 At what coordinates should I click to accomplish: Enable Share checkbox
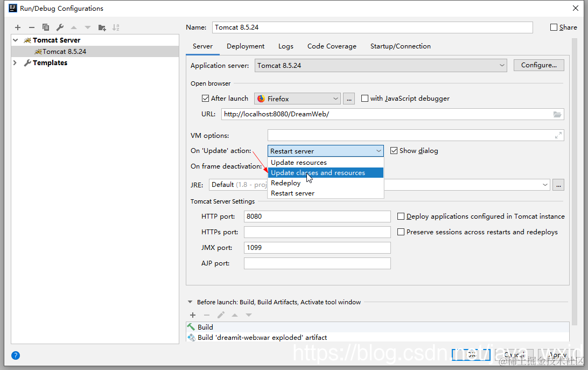(554, 27)
